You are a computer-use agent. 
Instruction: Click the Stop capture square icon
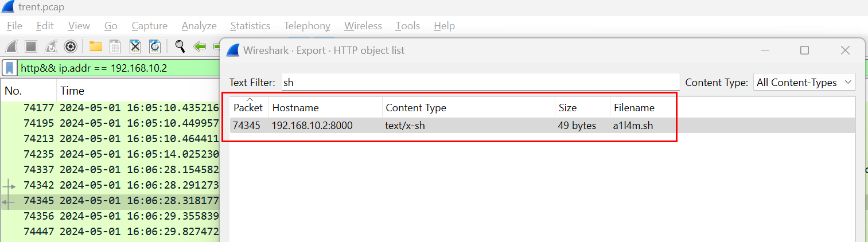[x=31, y=46]
